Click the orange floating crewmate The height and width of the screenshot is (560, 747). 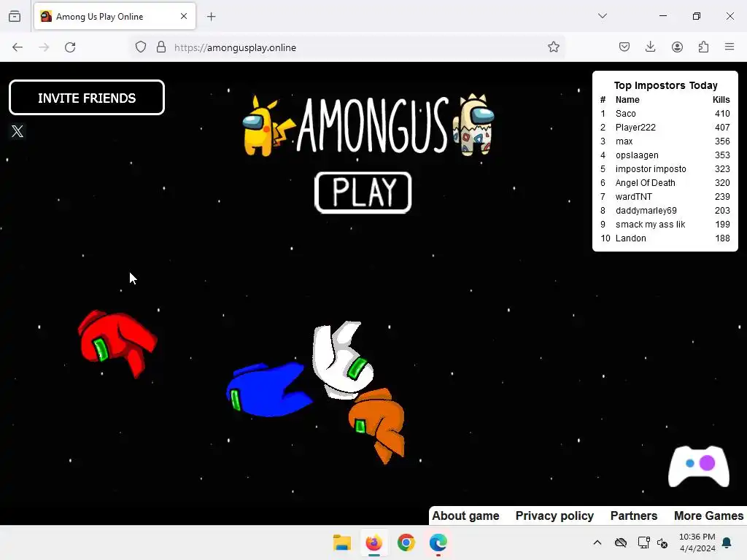tap(377, 425)
